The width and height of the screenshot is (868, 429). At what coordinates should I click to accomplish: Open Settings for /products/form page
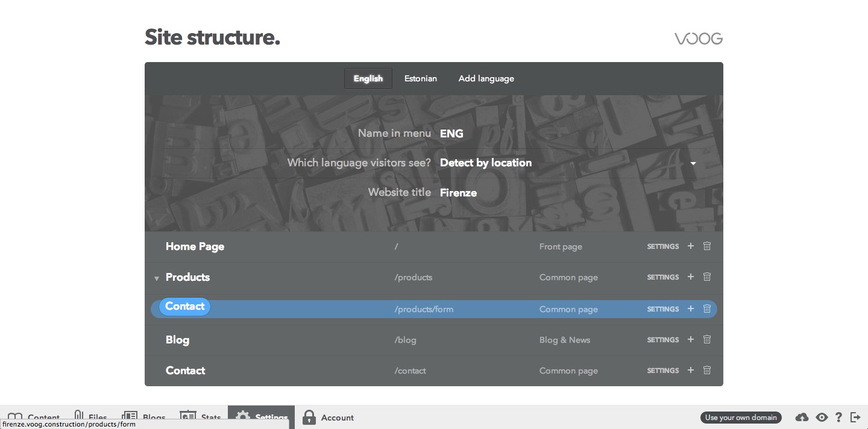663,309
